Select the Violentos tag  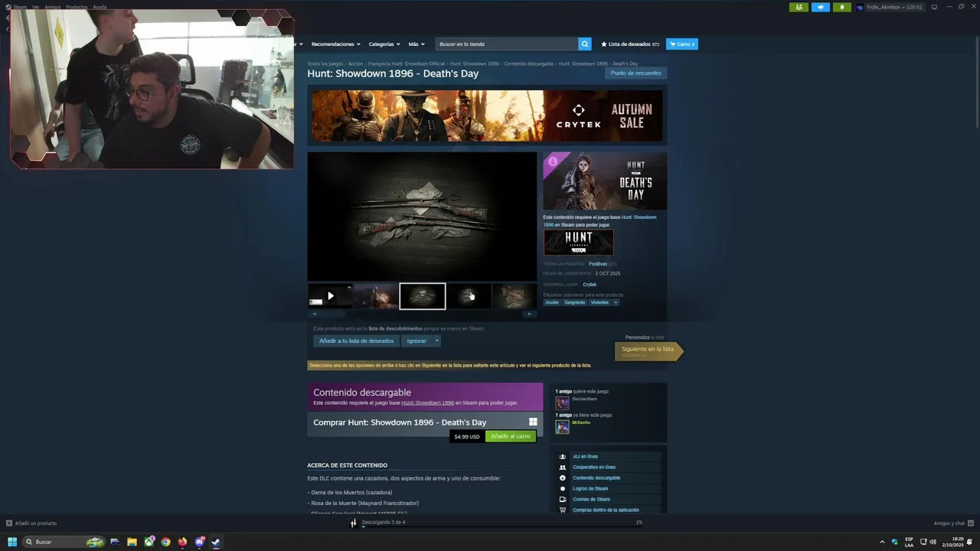coord(599,302)
